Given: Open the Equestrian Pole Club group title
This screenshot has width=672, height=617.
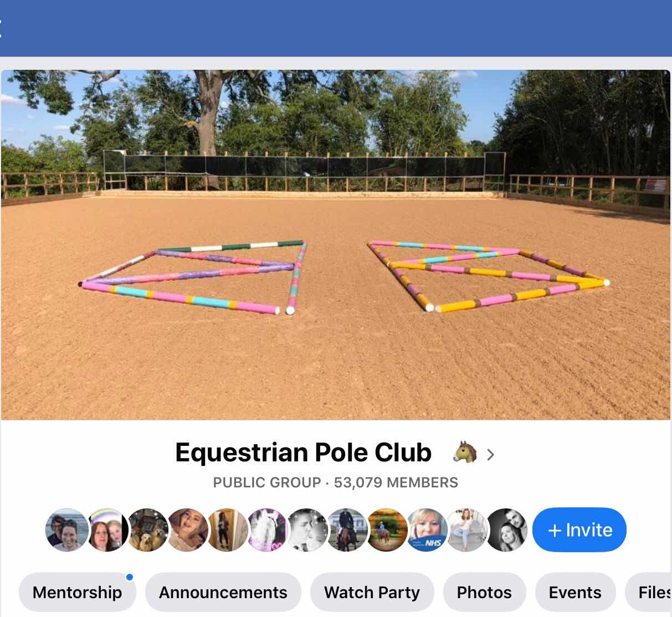Looking at the screenshot, I should click(x=303, y=453).
